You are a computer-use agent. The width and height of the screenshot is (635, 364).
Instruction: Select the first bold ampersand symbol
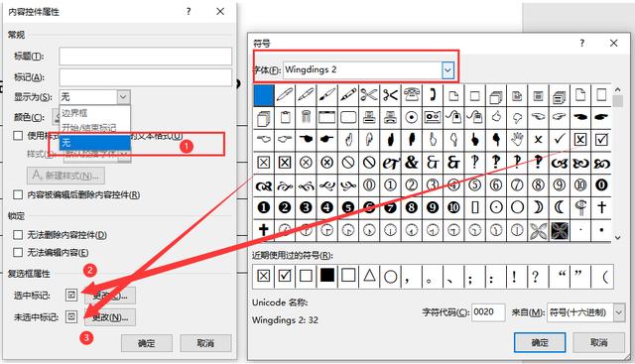tap(412, 163)
